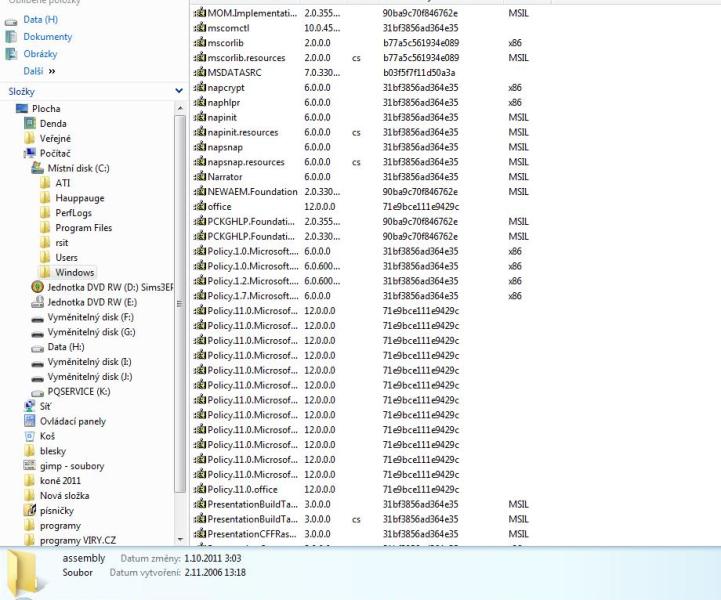The width and height of the screenshot is (721, 600).
Task: Expand Další favorite links chevron
Action: 52,71
